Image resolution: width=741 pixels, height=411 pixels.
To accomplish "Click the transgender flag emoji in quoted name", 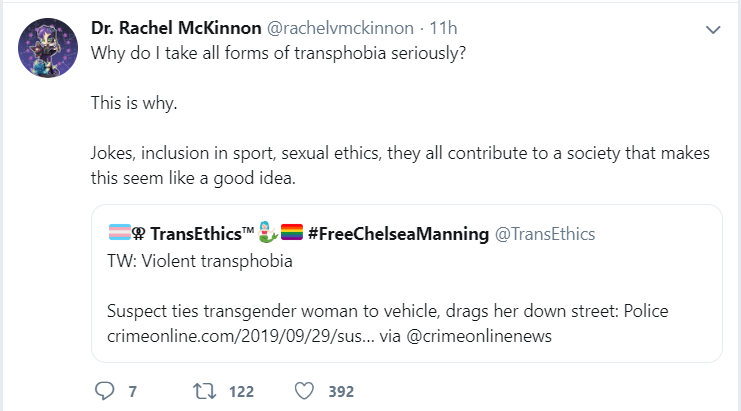I will 120,232.
